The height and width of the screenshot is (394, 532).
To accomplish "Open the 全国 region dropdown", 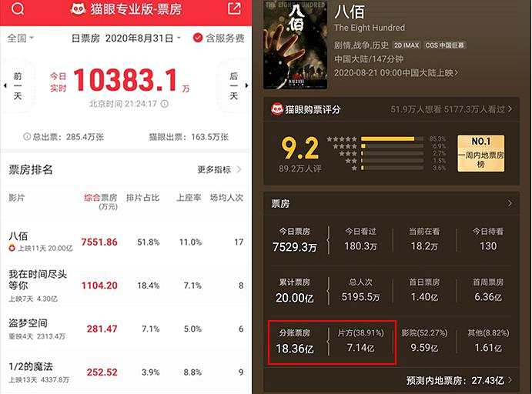I will click(20, 38).
